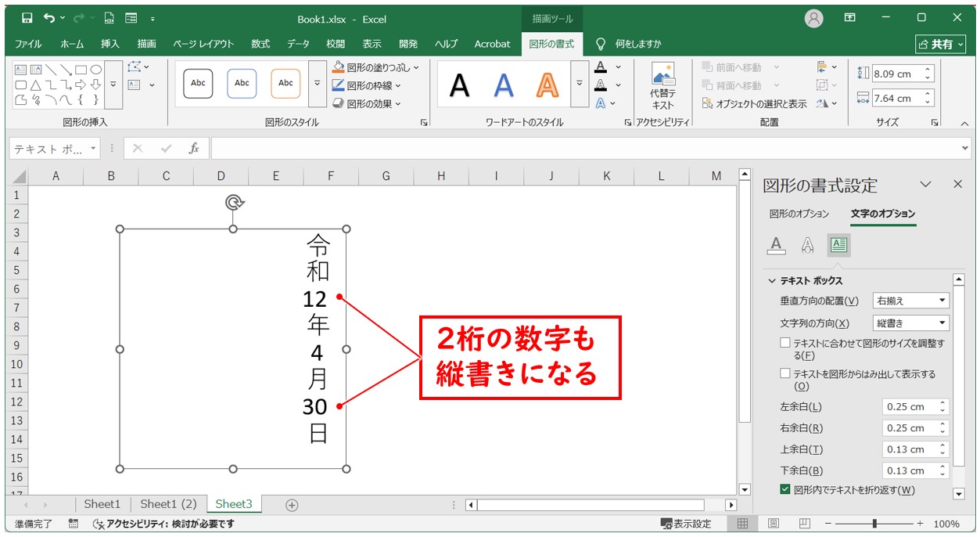This screenshot has height=537, width=980.
Task: Expand the shapes gallery more button
Action: pyautogui.click(x=113, y=83)
